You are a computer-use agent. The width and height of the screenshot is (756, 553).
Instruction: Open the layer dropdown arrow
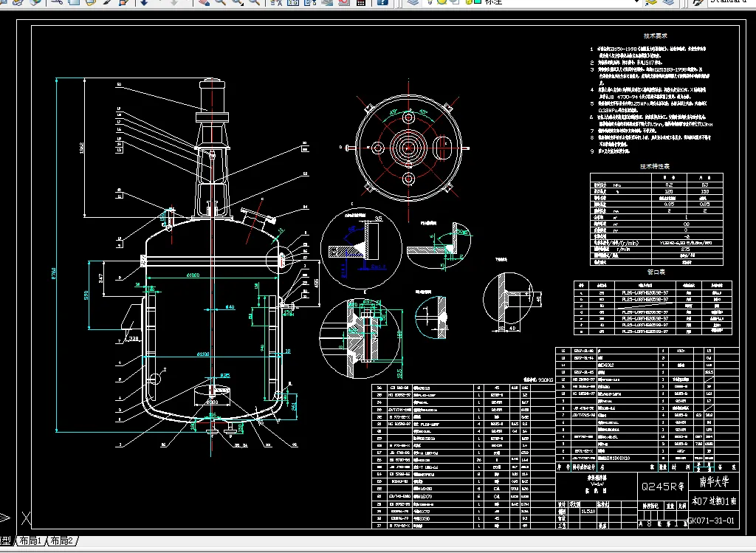636,2
